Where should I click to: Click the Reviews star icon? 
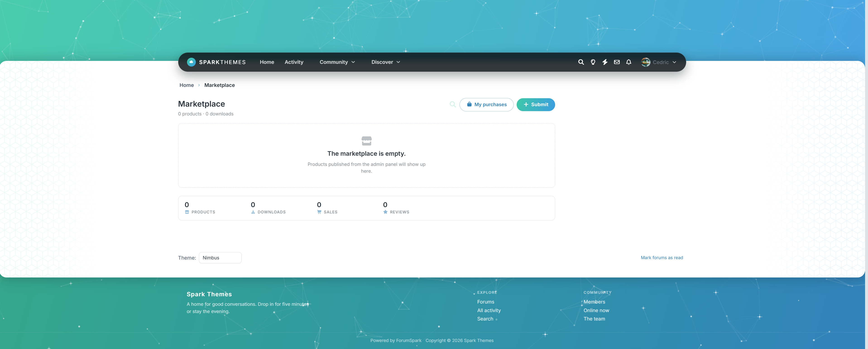point(386,212)
